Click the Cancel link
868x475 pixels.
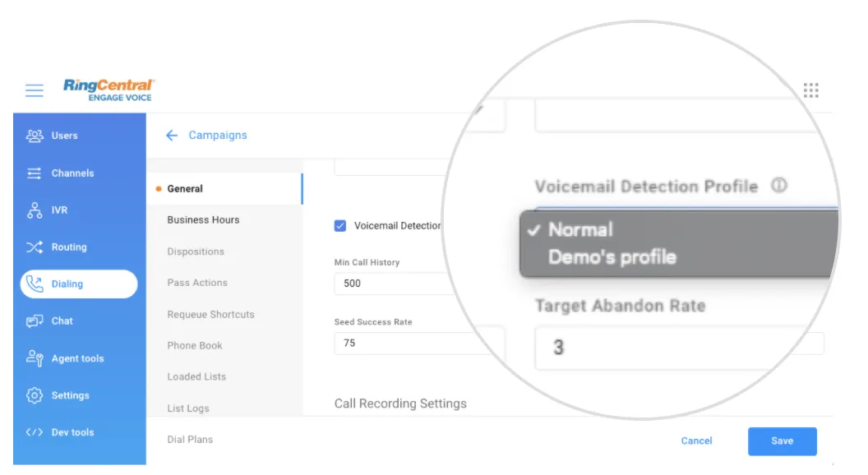coord(696,441)
